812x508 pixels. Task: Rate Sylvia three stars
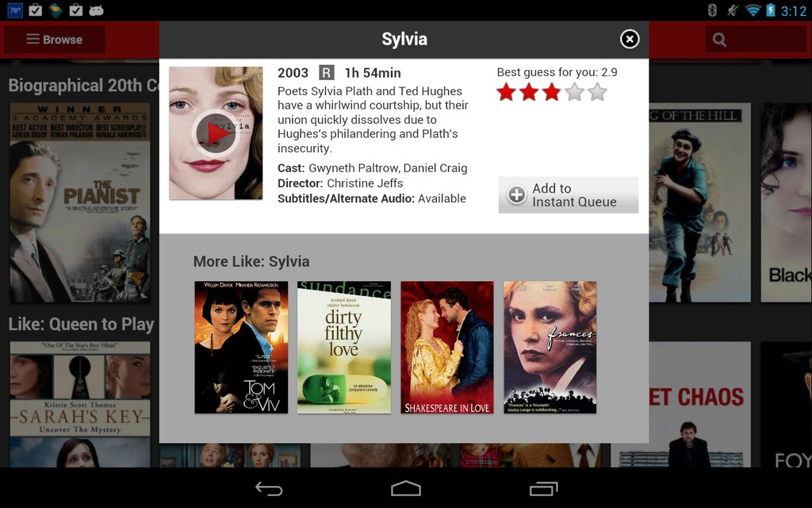pyautogui.click(x=552, y=92)
